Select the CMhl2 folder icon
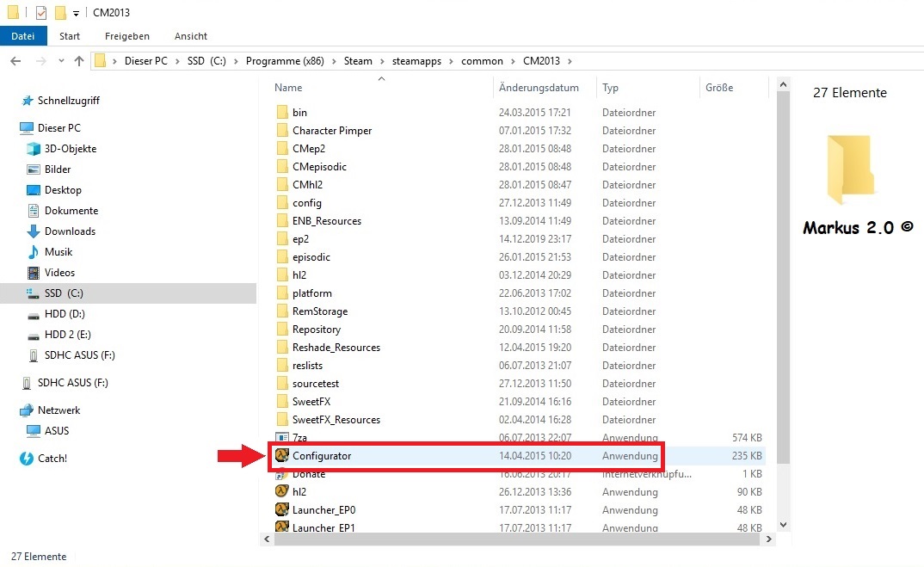 point(282,184)
